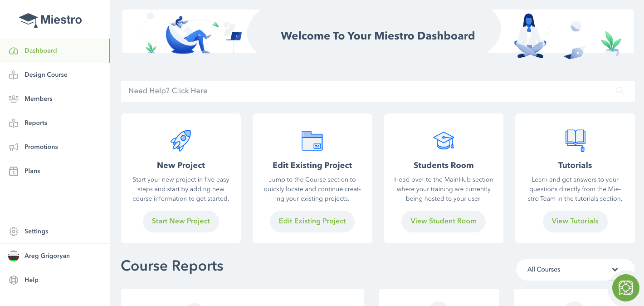
Task: Click the Promotions megaphone icon
Action: pos(14,147)
